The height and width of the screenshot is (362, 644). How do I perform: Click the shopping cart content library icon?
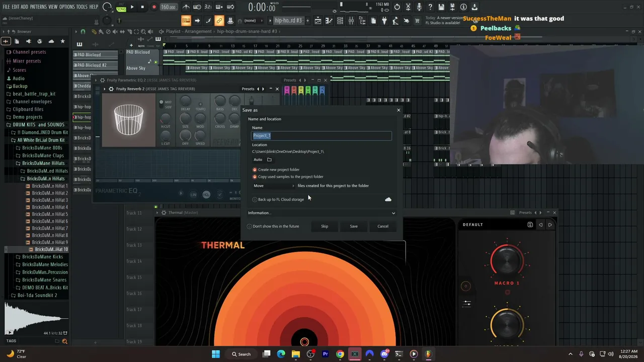[418, 21]
